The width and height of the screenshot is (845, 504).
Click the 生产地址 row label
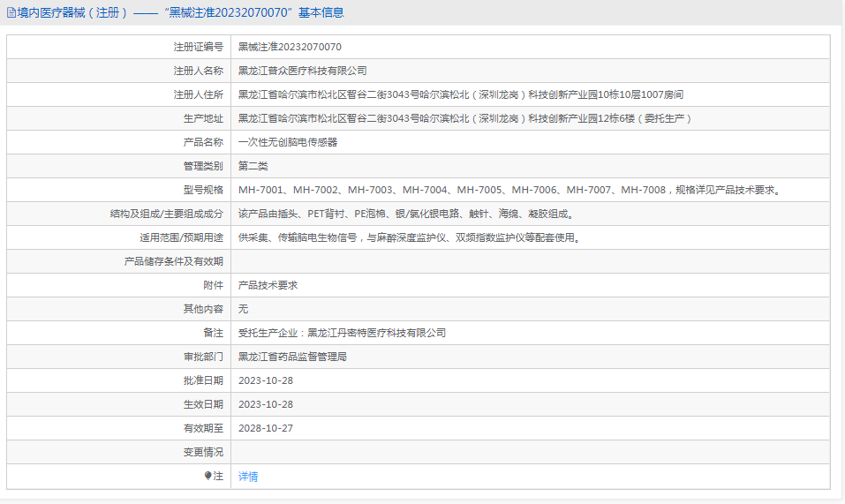click(x=203, y=118)
